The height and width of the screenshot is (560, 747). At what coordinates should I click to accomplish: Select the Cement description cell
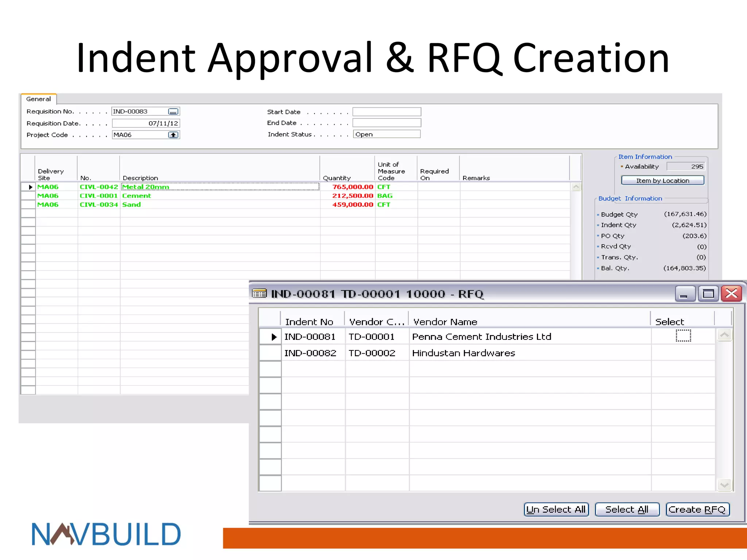coord(220,196)
